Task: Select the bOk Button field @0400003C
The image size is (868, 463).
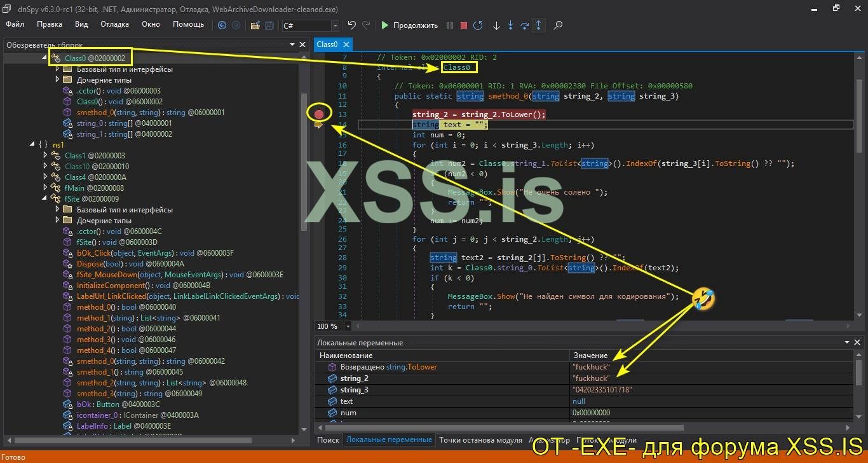Action: [x=118, y=404]
